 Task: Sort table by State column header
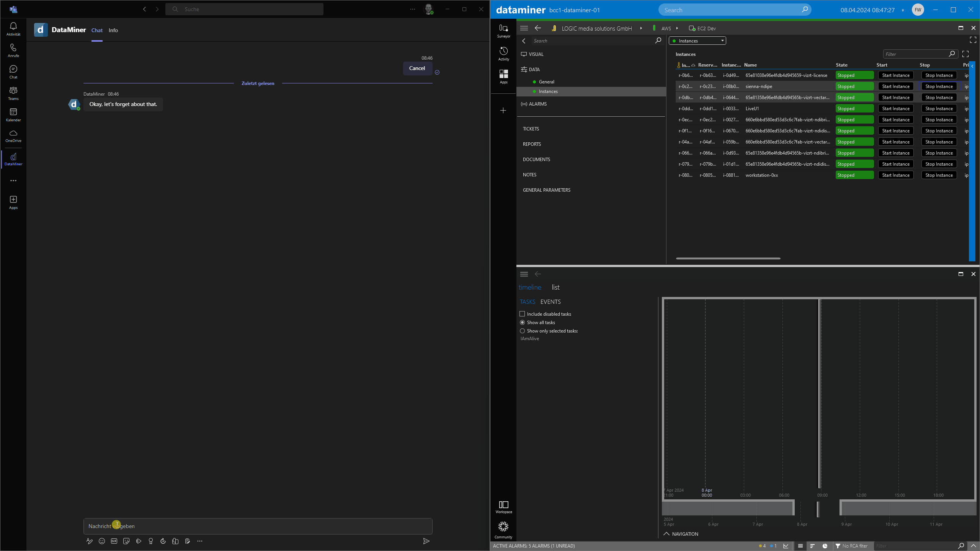841,65
